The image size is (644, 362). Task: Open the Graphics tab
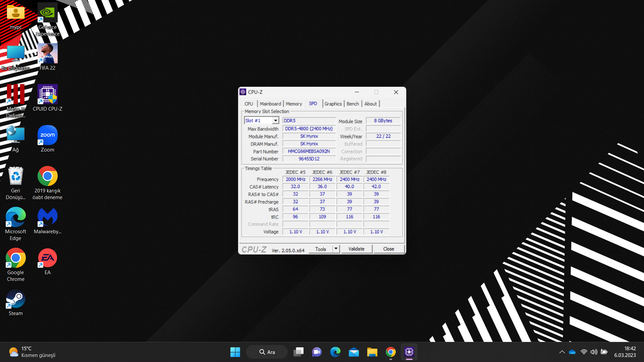click(333, 104)
